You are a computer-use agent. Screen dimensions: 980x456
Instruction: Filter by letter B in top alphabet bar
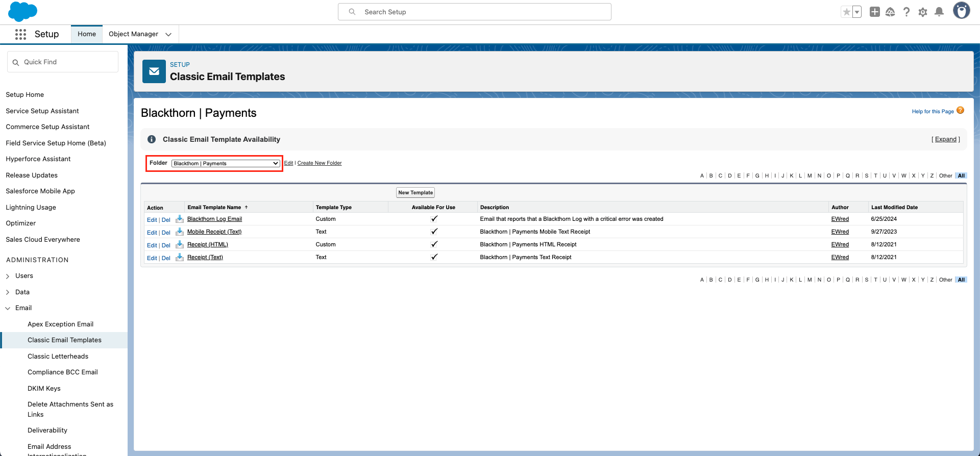(x=711, y=175)
